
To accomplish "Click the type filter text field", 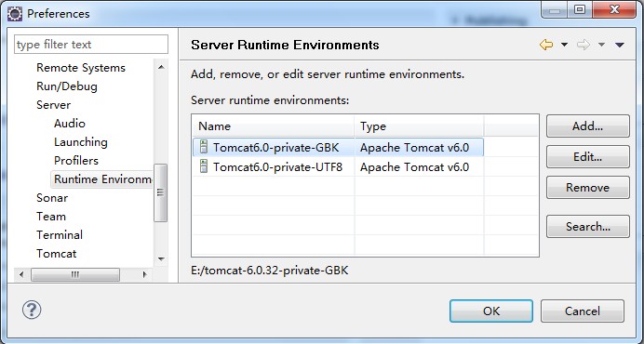I will pos(91,45).
